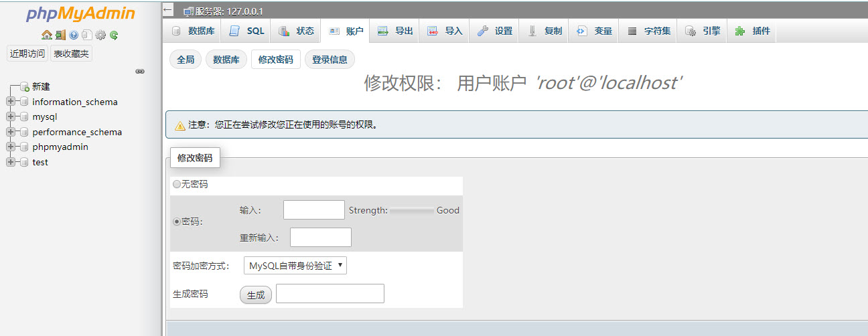
Task: Click the 登录信息 sub-tab button
Action: (x=330, y=60)
